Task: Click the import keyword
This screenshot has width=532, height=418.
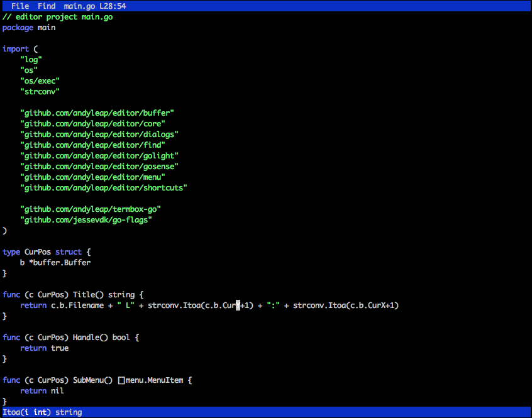Action: point(16,49)
